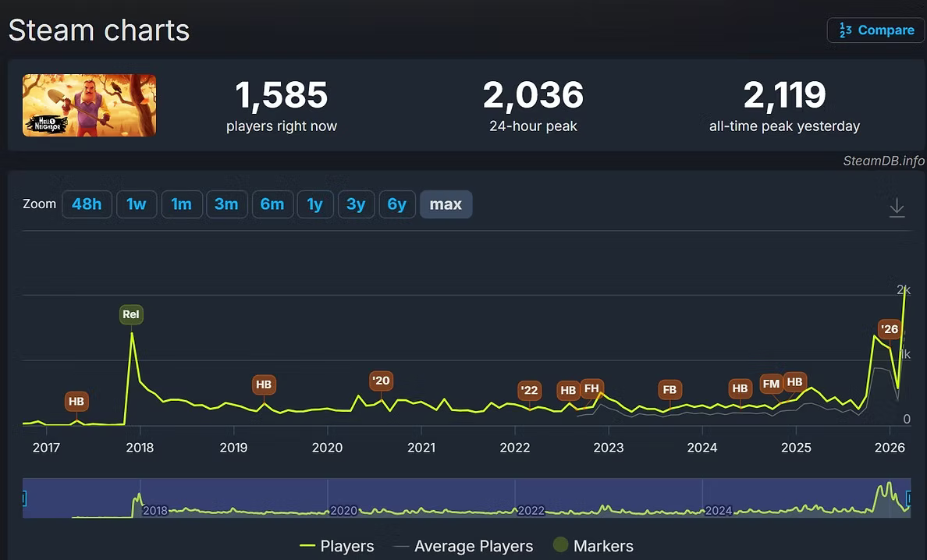Click the Hello Neighbor game thumbnail
The image size is (927, 560).
tap(89, 105)
